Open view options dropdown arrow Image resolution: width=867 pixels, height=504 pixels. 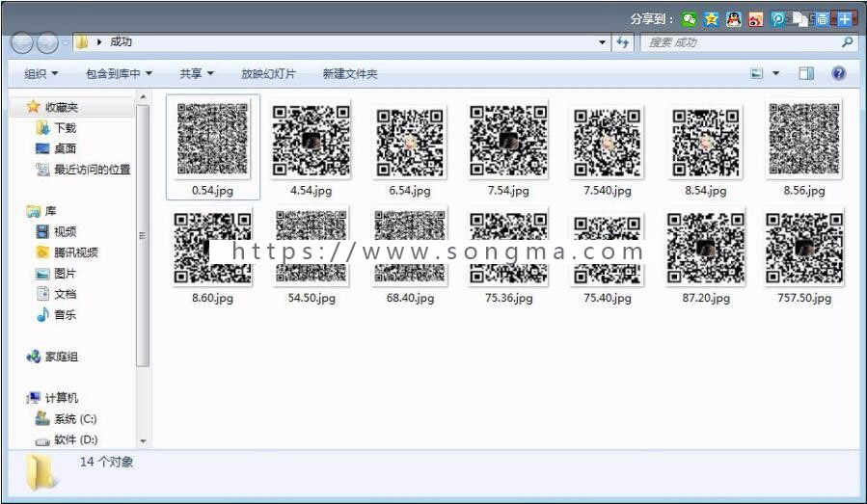click(x=775, y=73)
